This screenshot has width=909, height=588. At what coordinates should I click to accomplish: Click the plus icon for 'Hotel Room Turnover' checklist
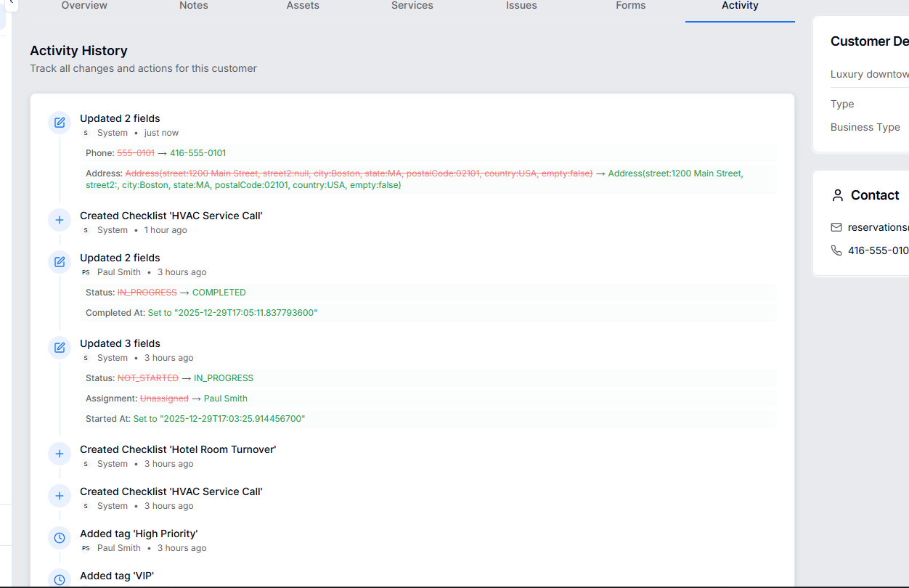(x=60, y=454)
